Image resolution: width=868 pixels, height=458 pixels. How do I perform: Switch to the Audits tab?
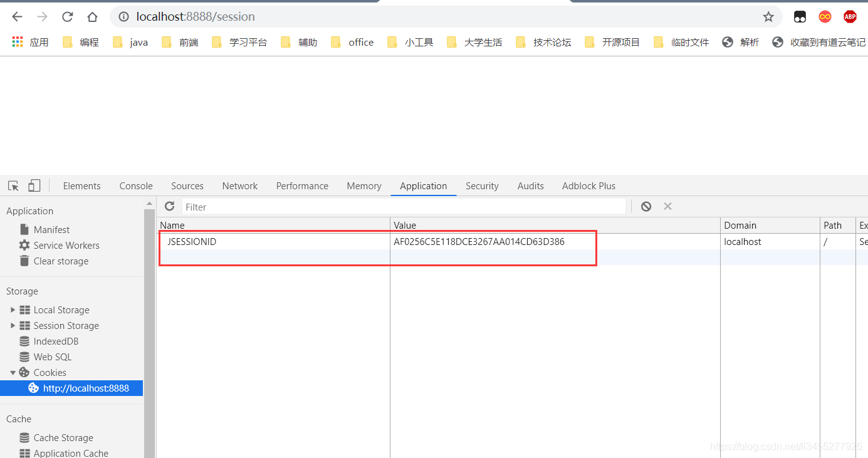click(x=531, y=186)
